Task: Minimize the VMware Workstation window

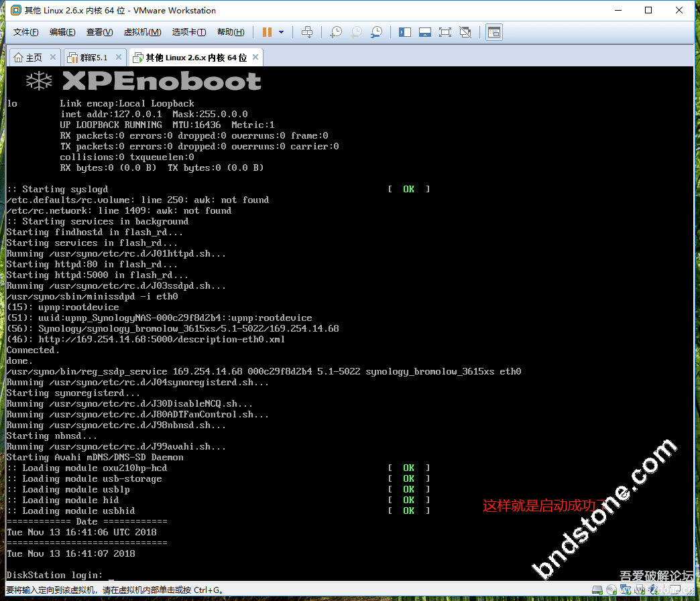Action: point(618,10)
